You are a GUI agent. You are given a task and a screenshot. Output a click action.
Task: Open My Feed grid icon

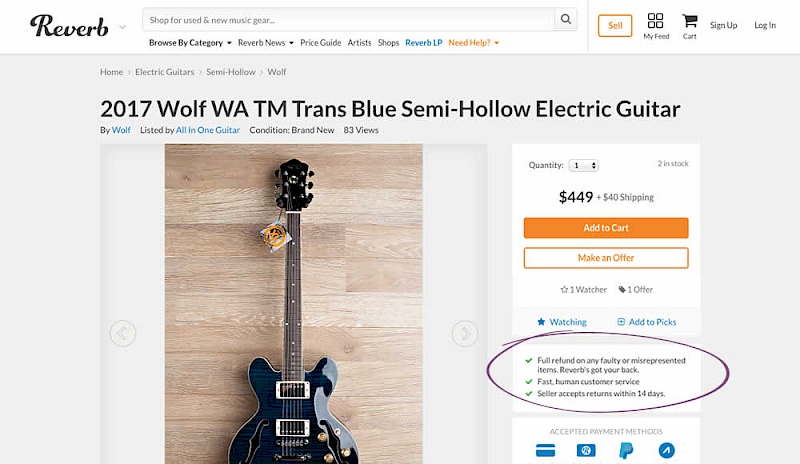click(x=656, y=21)
